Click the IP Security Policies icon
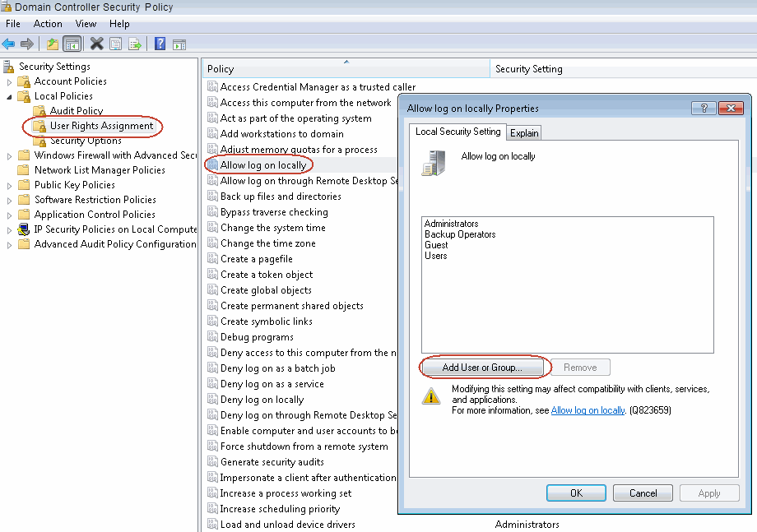757x532 pixels. tap(24, 229)
